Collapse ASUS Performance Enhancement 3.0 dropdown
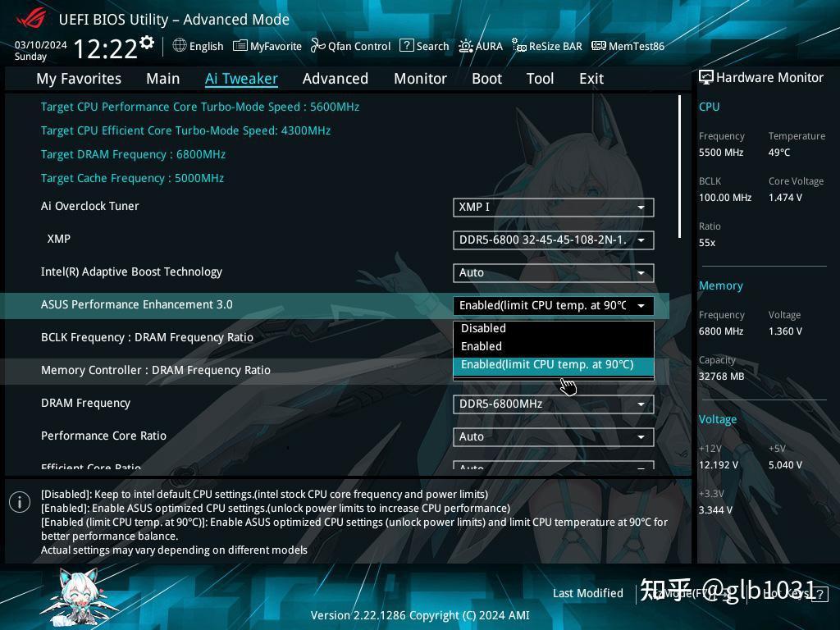This screenshot has width=840, height=630. (x=554, y=305)
